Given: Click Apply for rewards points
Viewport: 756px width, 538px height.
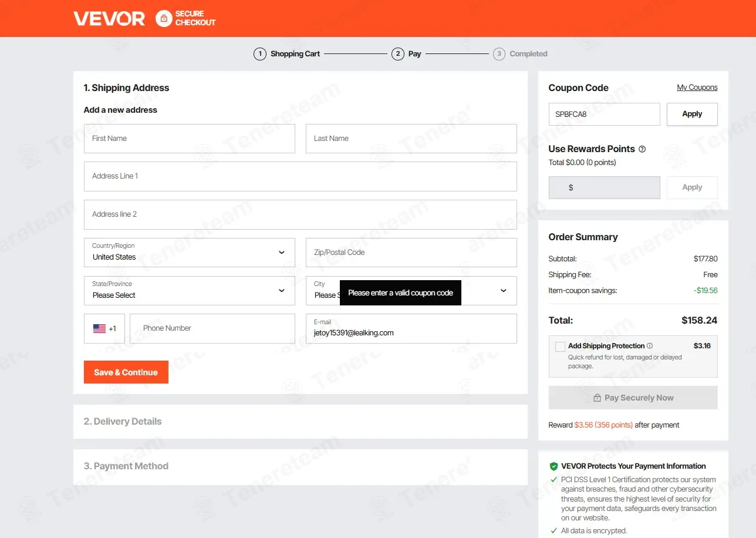Looking at the screenshot, I should tap(692, 187).
